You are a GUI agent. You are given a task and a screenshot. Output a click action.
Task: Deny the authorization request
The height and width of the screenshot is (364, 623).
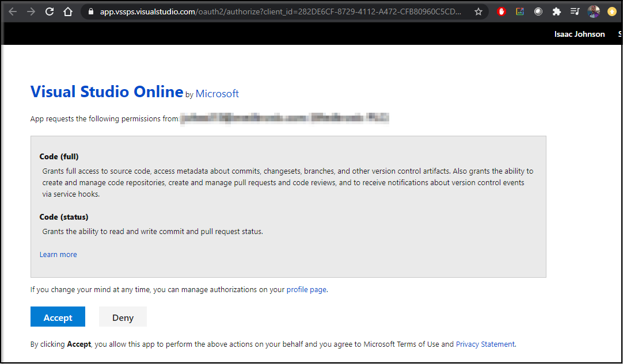coord(123,316)
